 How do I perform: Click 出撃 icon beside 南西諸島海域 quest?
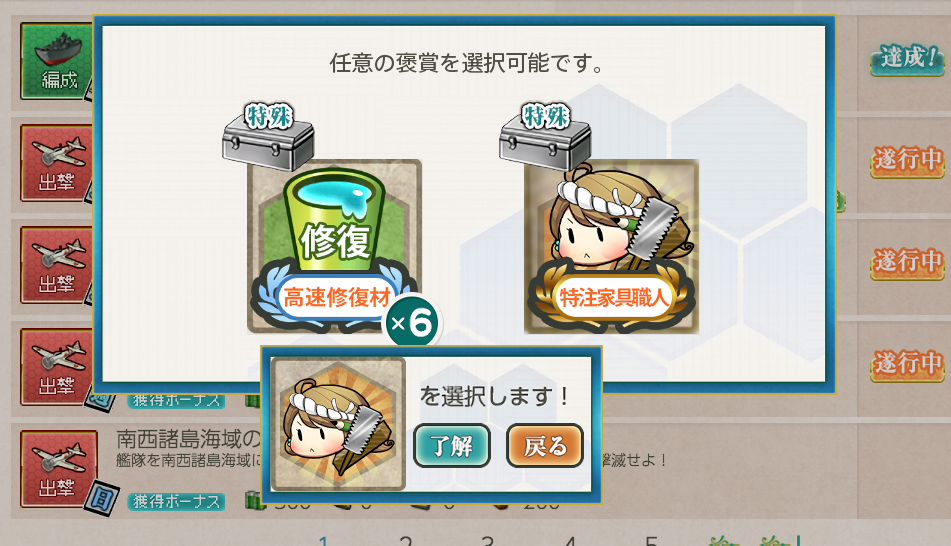(59, 469)
